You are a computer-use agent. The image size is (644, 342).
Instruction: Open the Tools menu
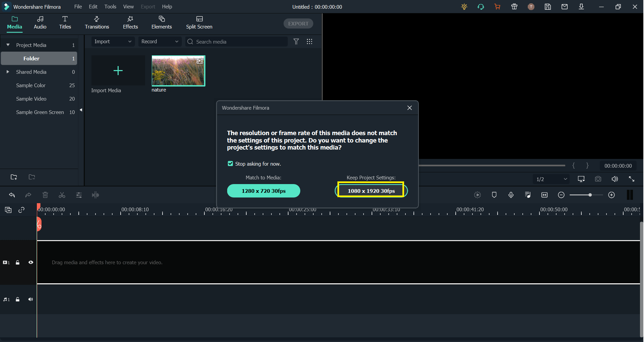coord(110,7)
